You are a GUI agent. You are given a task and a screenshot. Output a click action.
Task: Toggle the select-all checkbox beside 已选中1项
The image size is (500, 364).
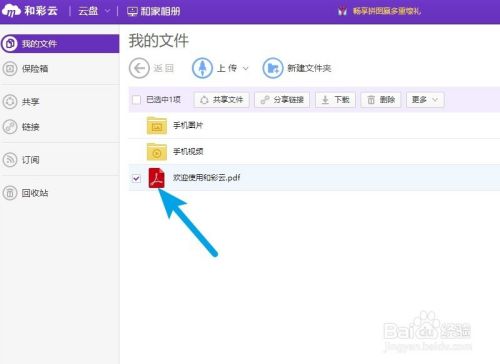point(136,100)
